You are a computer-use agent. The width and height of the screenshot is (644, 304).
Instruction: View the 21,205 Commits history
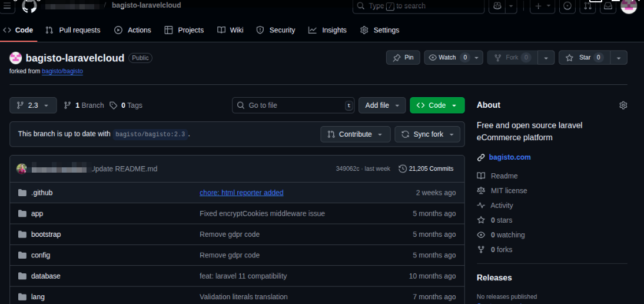pyautogui.click(x=426, y=169)
